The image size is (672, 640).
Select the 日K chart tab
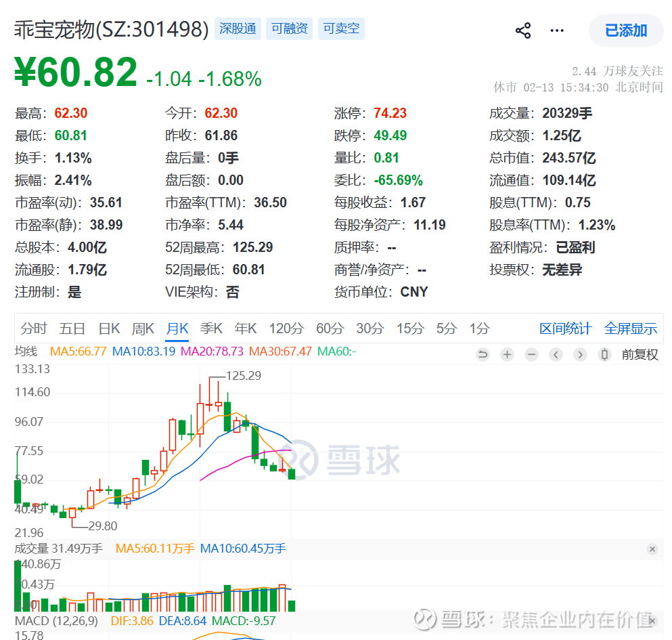click(x=109, y=328)
